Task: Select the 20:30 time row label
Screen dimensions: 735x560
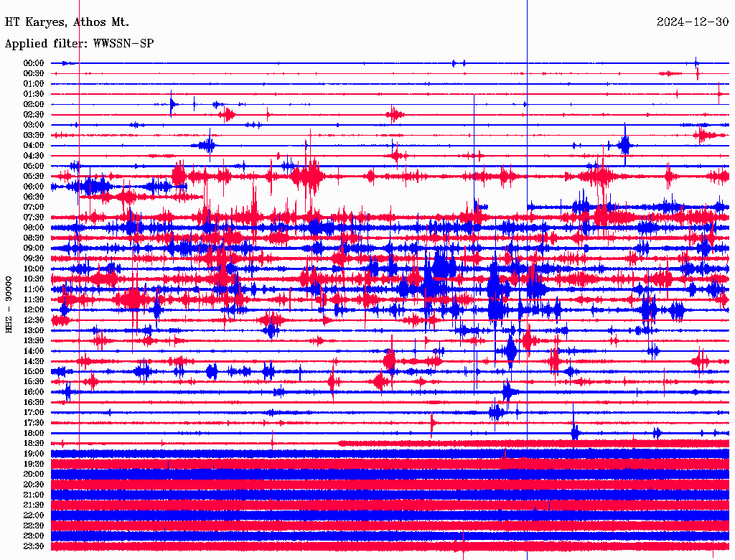Action: click(x=34, y=485)
